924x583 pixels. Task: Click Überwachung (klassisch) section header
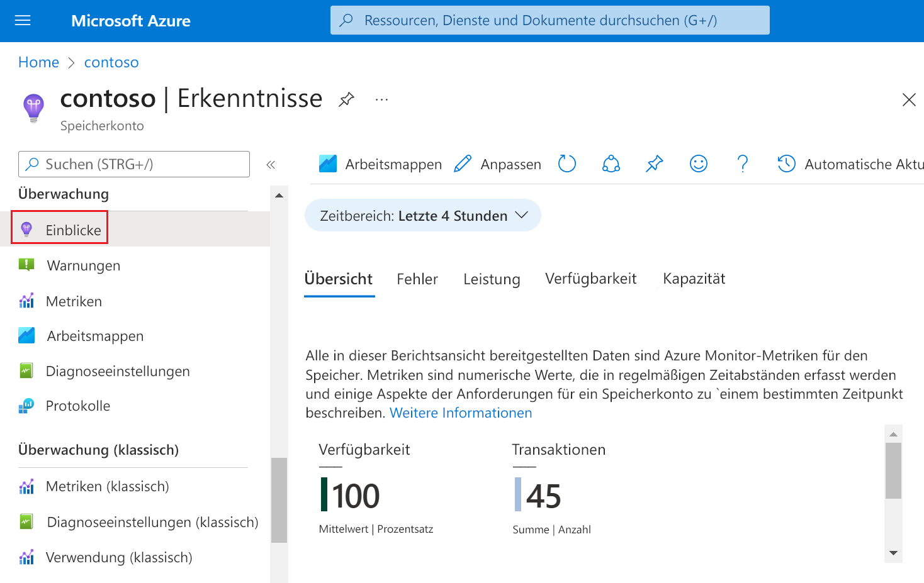pyautogui.click(x=98, y=450)
